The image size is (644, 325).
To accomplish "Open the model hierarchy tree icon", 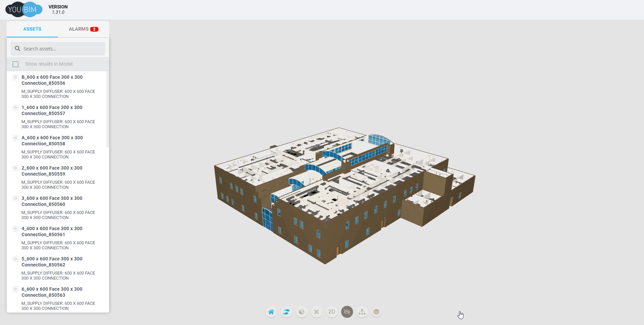I will coord(362,312).
